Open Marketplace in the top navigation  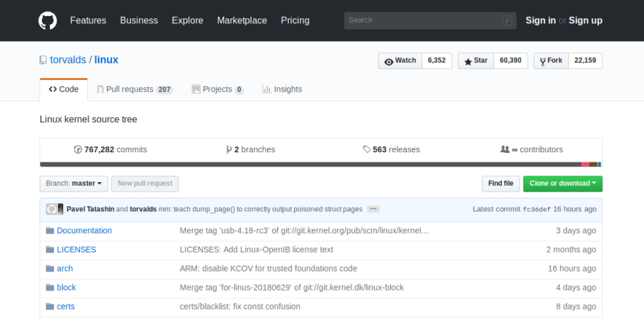tap(242, 20)
